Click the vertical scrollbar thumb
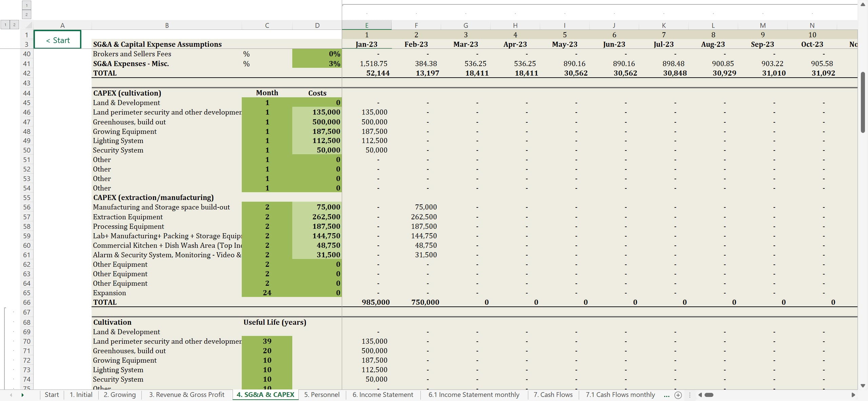 (x=863, y=102)
